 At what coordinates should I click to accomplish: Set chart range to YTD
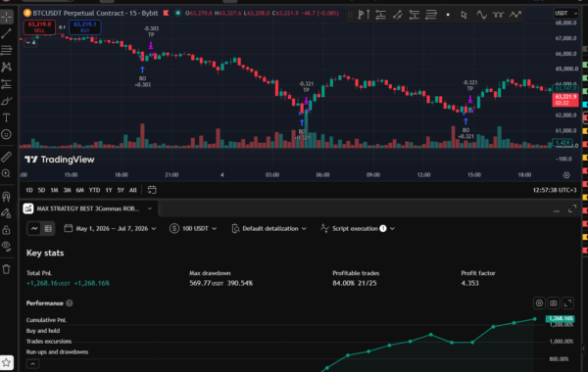point(94,190)
